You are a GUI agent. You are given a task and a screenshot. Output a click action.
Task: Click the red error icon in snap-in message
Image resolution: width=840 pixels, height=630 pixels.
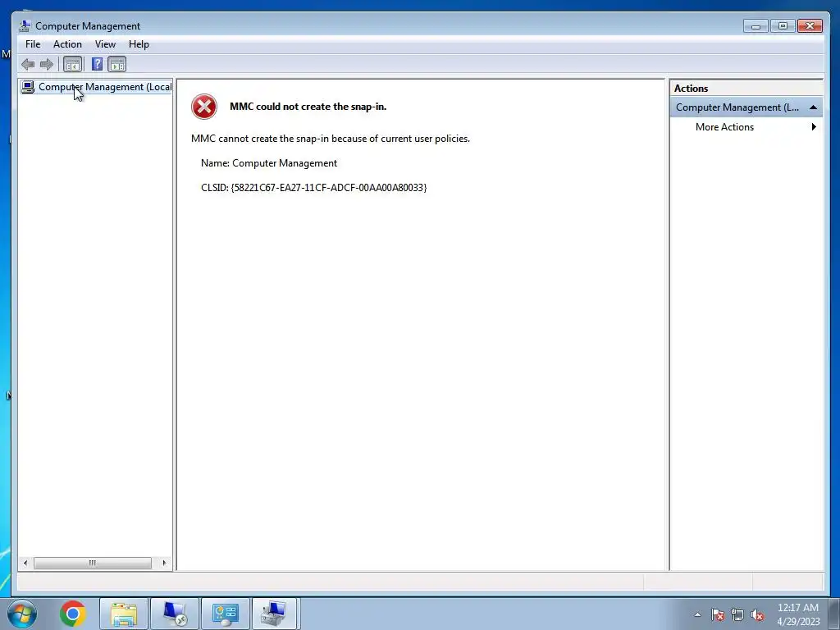[204, 107]
